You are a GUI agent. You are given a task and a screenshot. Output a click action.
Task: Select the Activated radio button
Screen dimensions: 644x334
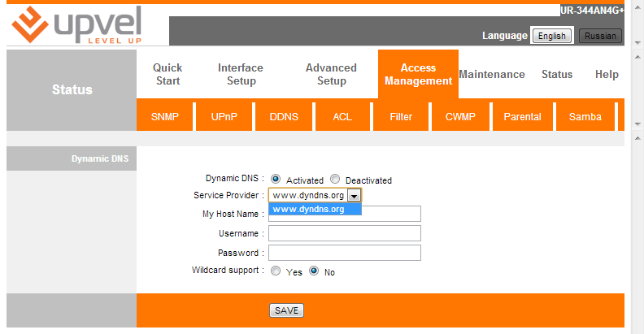tap(276, 180)
